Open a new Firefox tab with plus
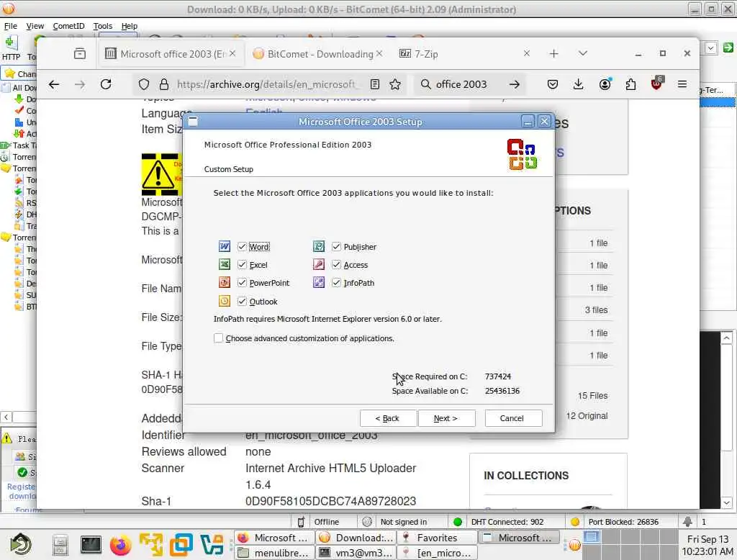The width and height of the screenshot is (737, 560). 553,53
